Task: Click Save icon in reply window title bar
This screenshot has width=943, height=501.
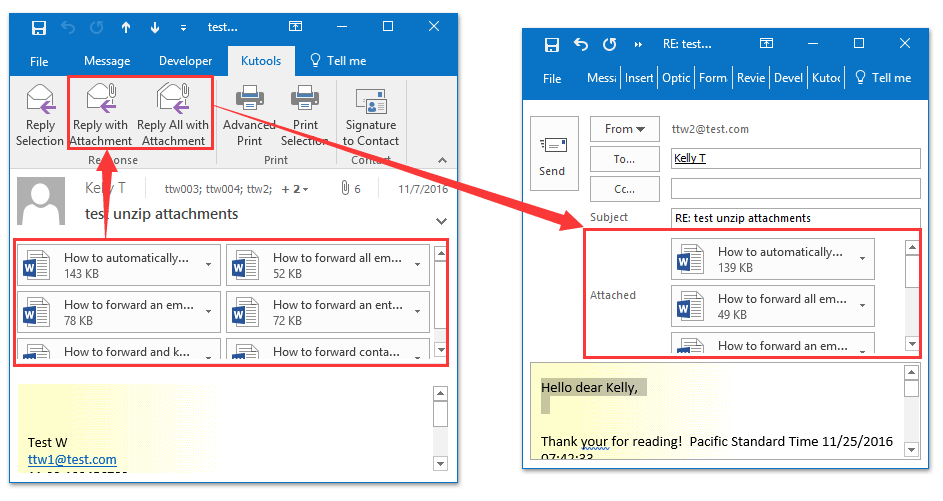Action: pyautogui.click(x=551, y=44)
